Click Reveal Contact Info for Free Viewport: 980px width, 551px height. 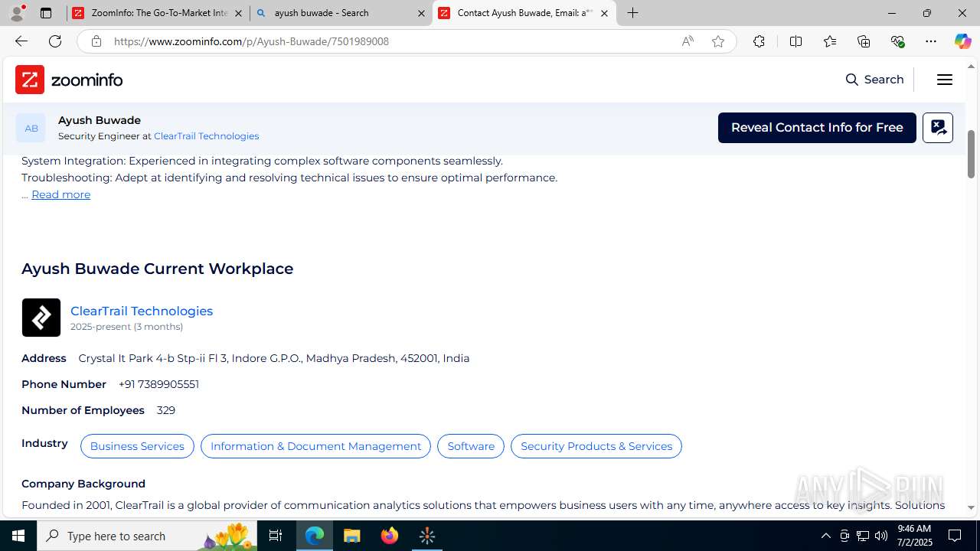point(817,128)
